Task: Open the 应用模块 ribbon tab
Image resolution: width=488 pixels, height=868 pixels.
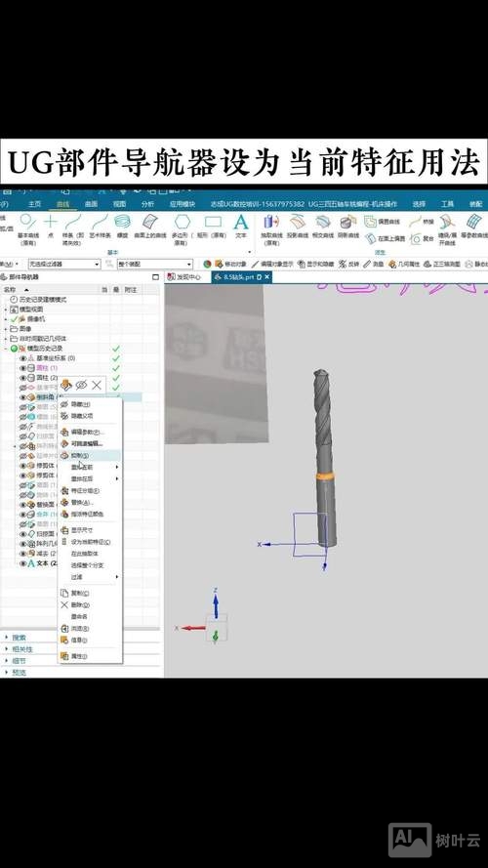Action: pos(183,204)
